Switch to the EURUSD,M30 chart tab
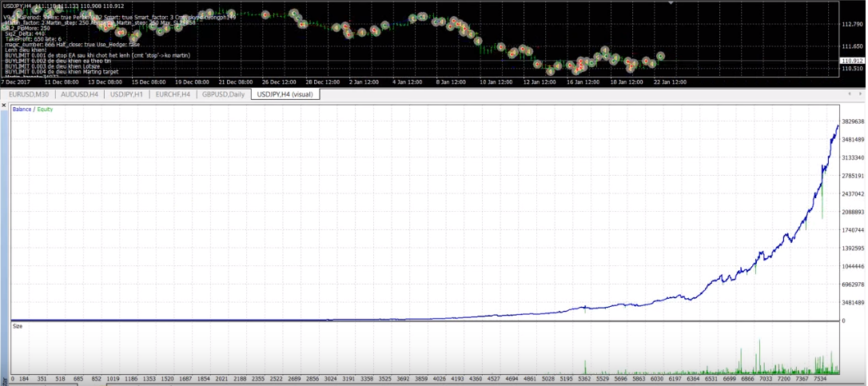This screenshot has width=868, height=386. [29, 94]
